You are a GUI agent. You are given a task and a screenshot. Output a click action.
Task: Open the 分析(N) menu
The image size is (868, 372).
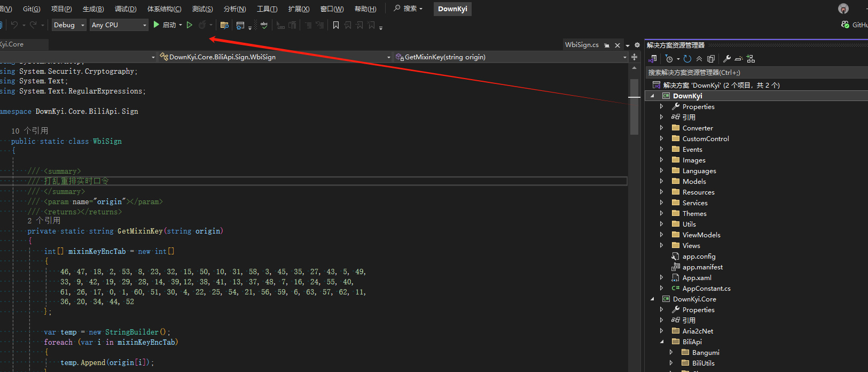tap(235, 9)
